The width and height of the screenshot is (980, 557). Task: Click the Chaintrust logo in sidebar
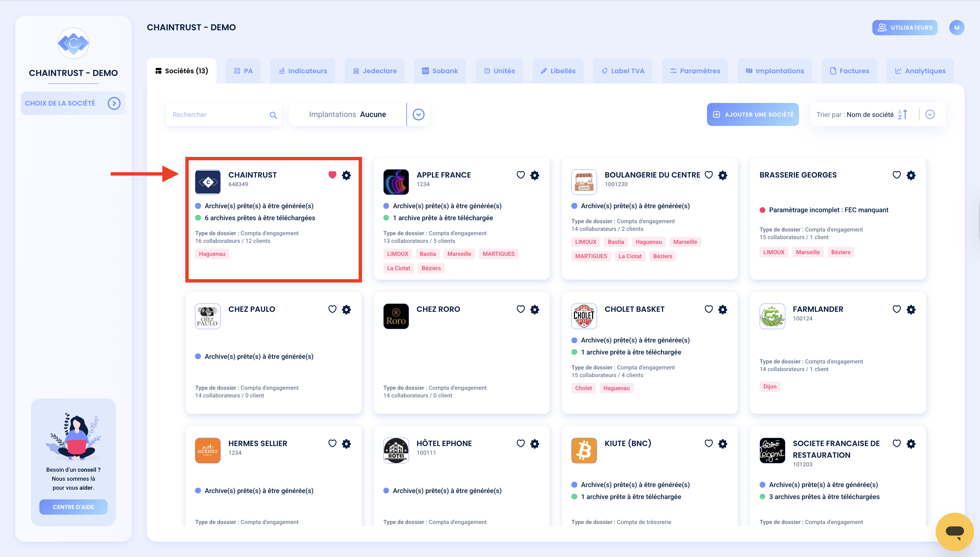click(x=73, y=43)
